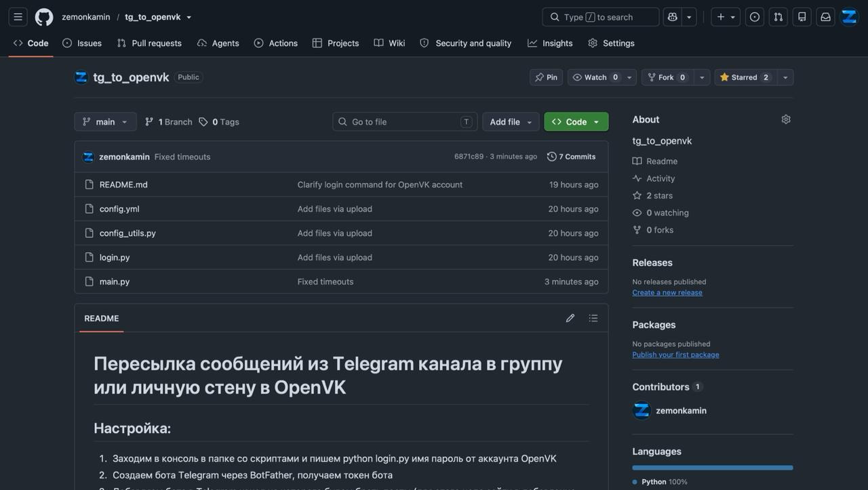Image resolution: width=868 pixels, height=490 pixels.
Task: Click the repository settings gear in About
Action: point(786,119)
